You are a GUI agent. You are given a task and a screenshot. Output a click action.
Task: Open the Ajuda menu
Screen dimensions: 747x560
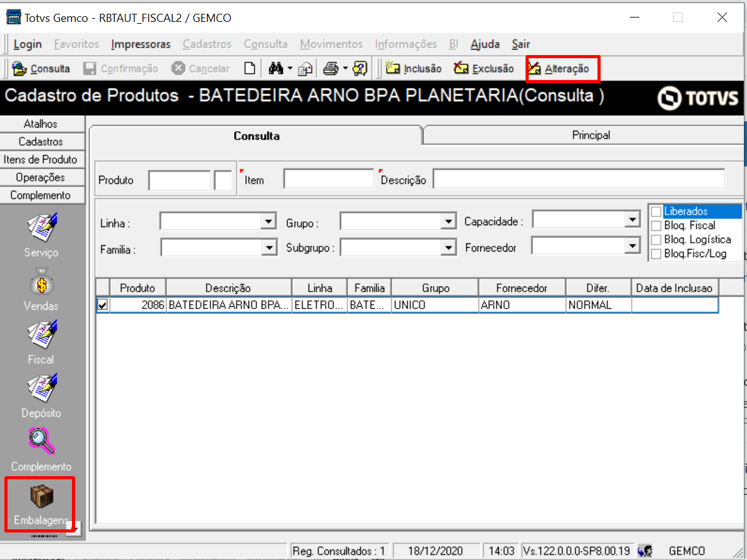(x=485, y=44)
